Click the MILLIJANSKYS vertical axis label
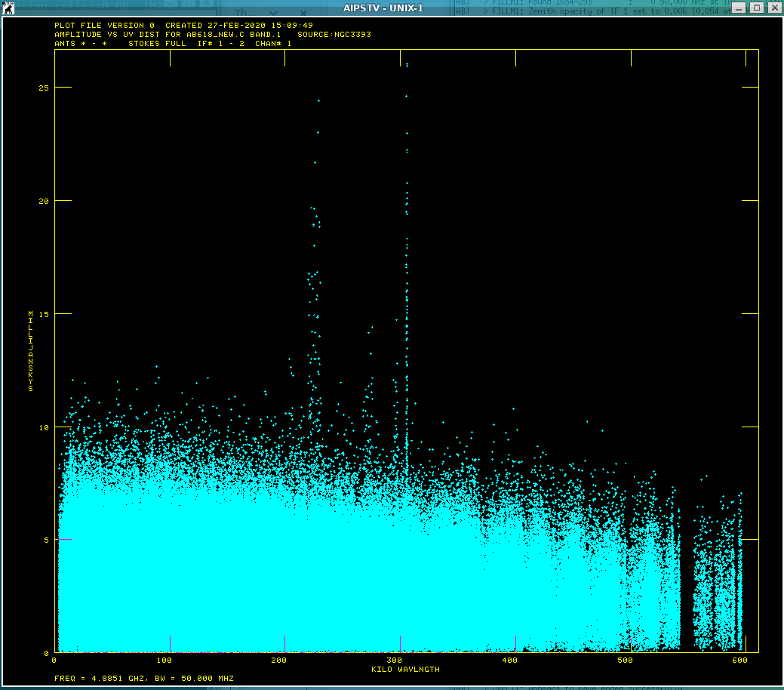784x690 pixels. click(31, 350)
